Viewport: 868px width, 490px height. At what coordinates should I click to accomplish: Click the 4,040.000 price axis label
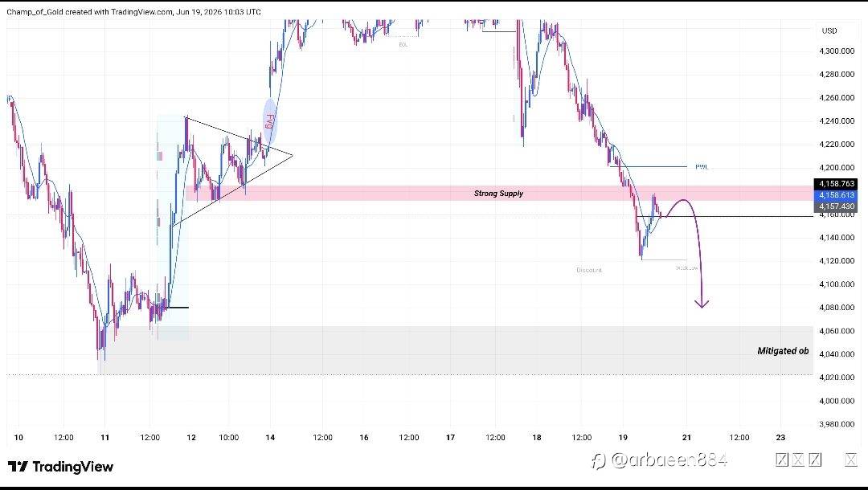[837, 354]
